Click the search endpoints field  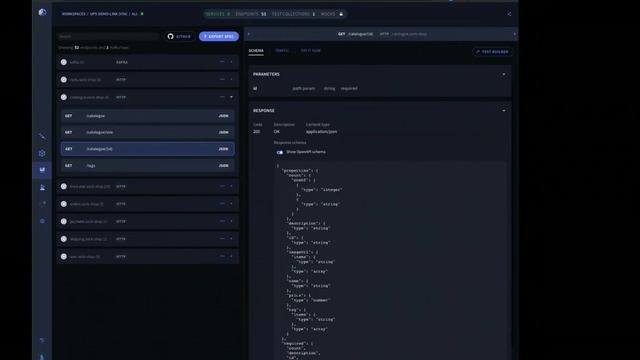click(x=108, y=36)
